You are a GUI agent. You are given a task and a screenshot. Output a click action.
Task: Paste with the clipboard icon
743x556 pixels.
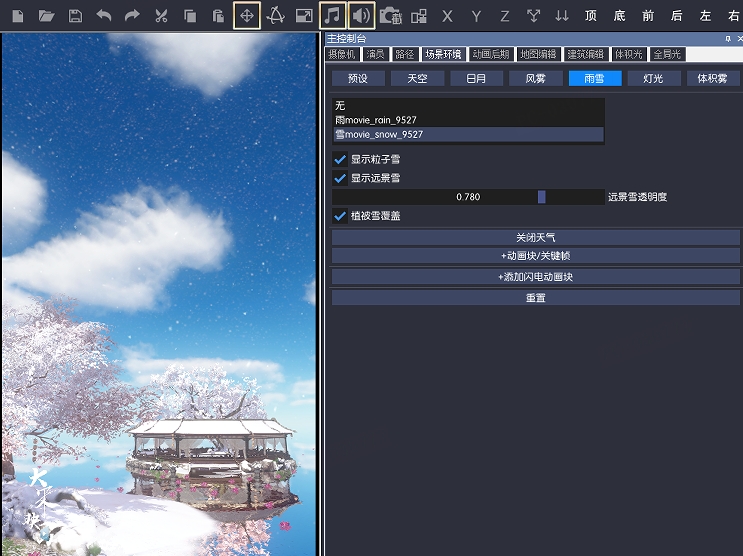(x=218, y=16)
